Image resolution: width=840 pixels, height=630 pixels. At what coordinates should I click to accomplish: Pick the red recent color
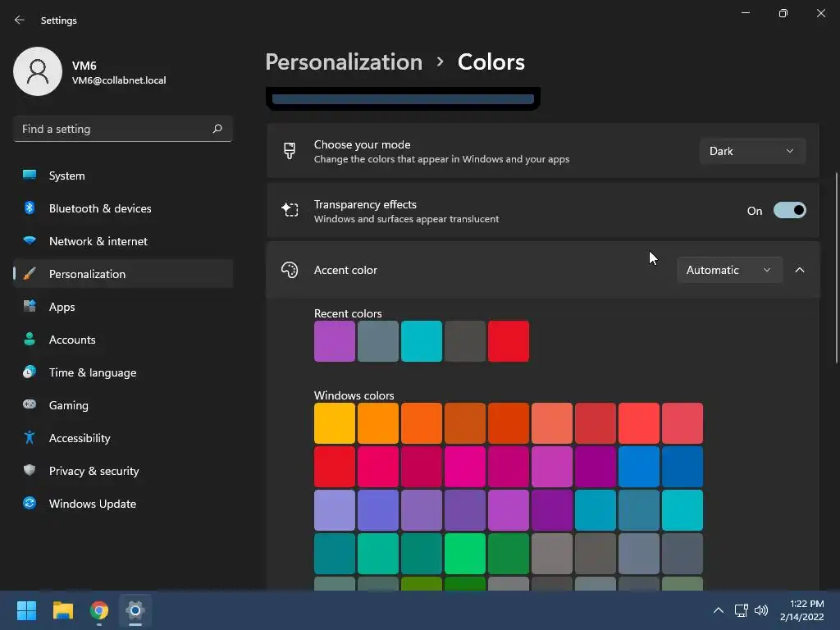point(509,341)
